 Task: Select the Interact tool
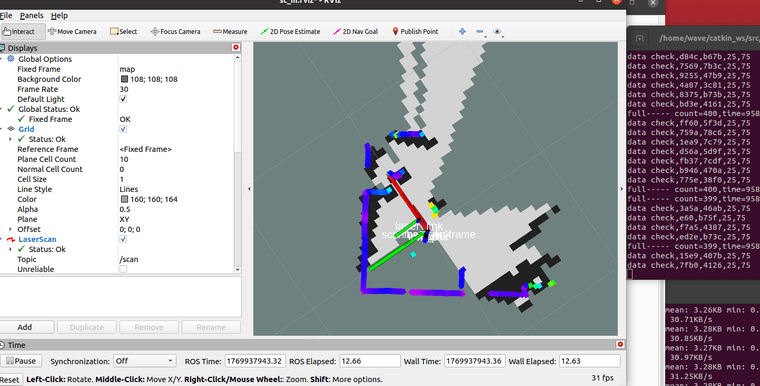23,32
